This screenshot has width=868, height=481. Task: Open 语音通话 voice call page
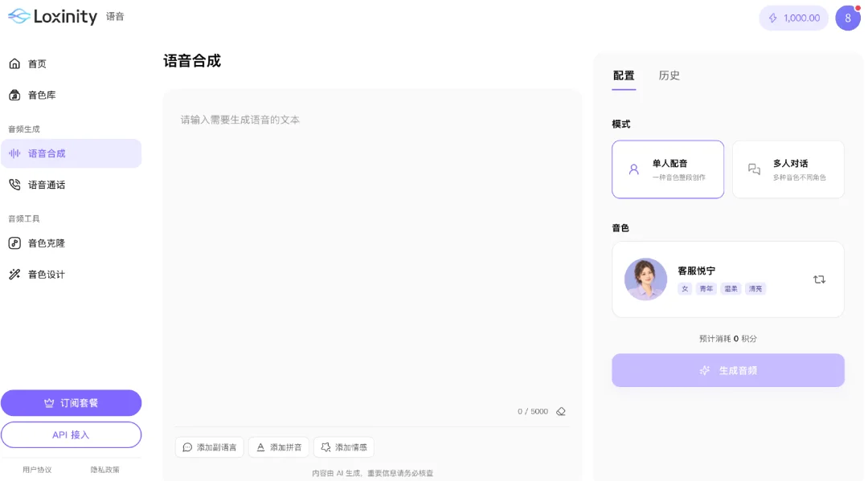tap(71, 185)
